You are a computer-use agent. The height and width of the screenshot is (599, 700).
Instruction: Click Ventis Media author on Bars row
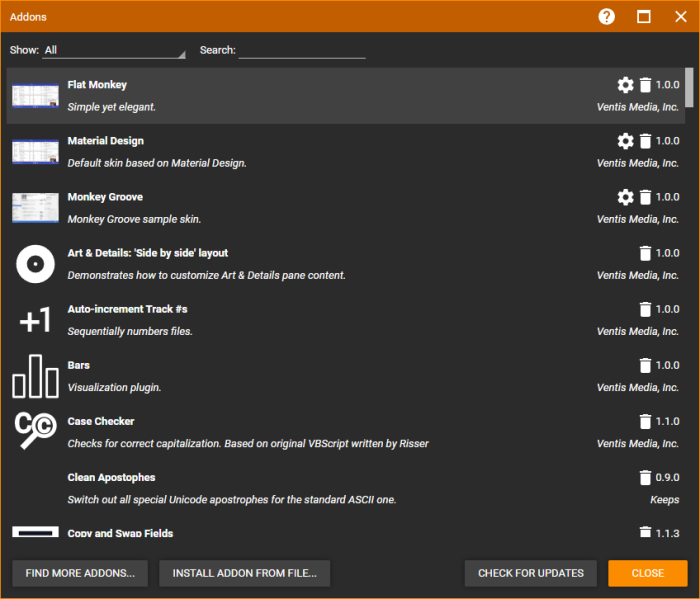click(638, 388)
